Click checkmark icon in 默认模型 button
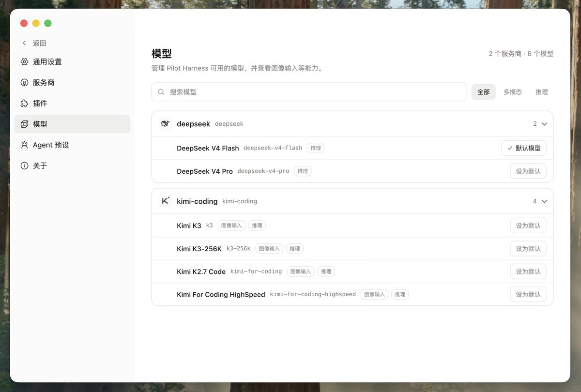The width and height of the screenshot is (581, 392). tap(510, 148)
